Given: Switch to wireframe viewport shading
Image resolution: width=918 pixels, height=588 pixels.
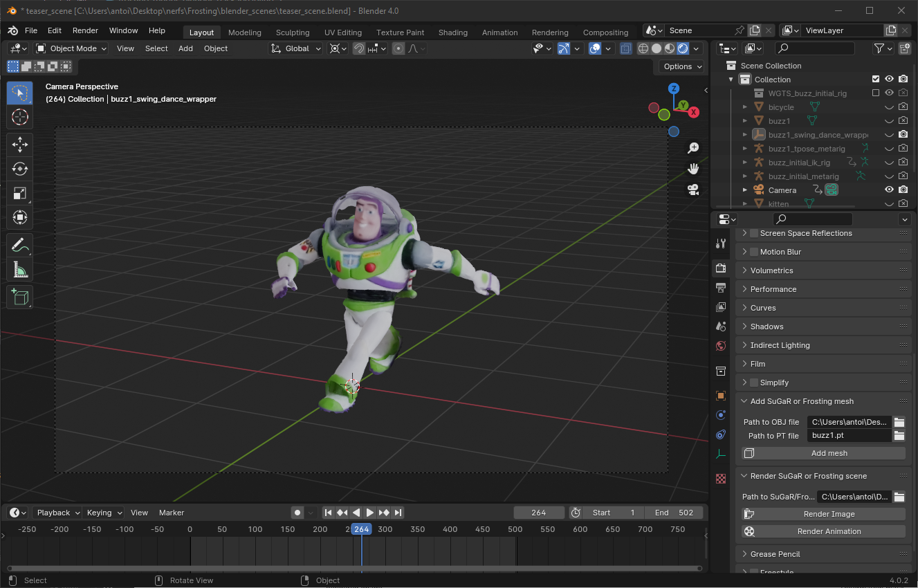Looking at the screenshot, I should 643,48.
